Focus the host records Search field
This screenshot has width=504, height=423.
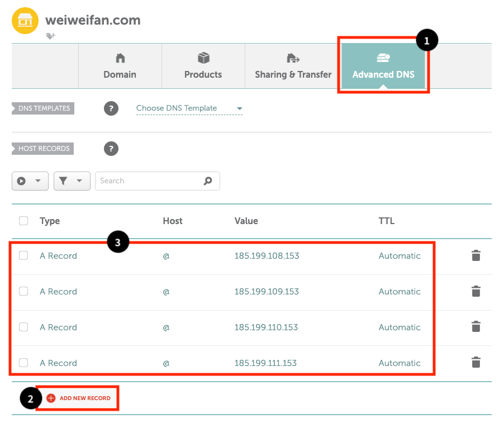pyautogui.click(x=148, y=181)
